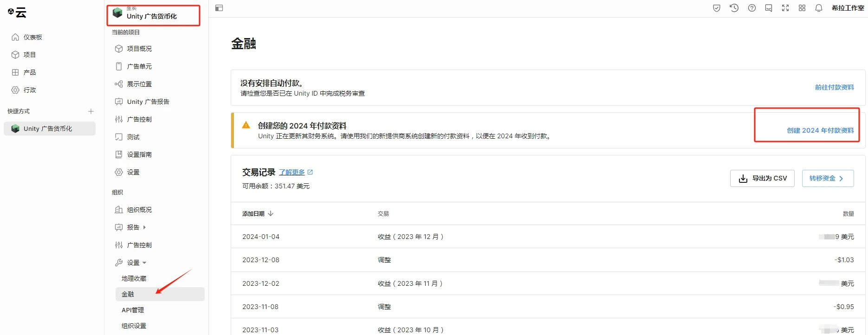The image size is (868, 335).
Task: Click the 可用余额：351.47 美元 text
Action: (x=276, y=186)
